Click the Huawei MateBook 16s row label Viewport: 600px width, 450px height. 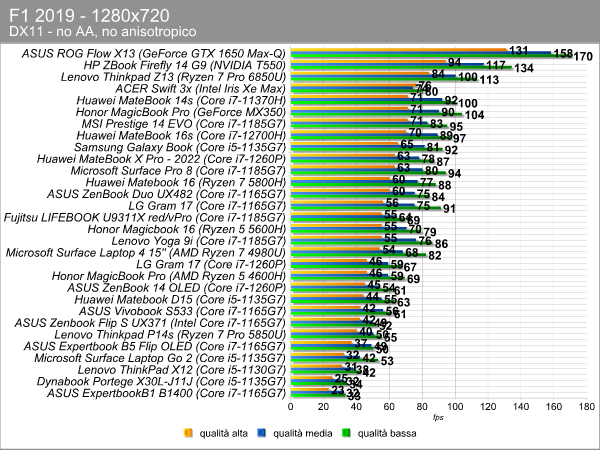[x=181, y=135]
